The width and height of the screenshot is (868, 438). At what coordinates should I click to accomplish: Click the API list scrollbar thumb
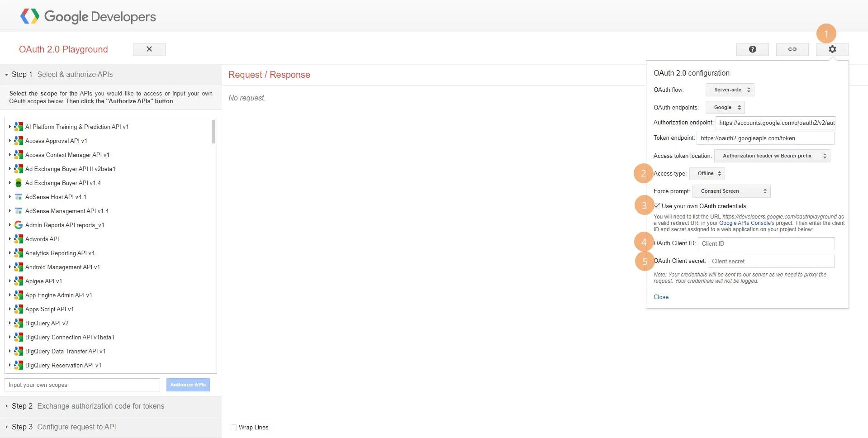213,132
